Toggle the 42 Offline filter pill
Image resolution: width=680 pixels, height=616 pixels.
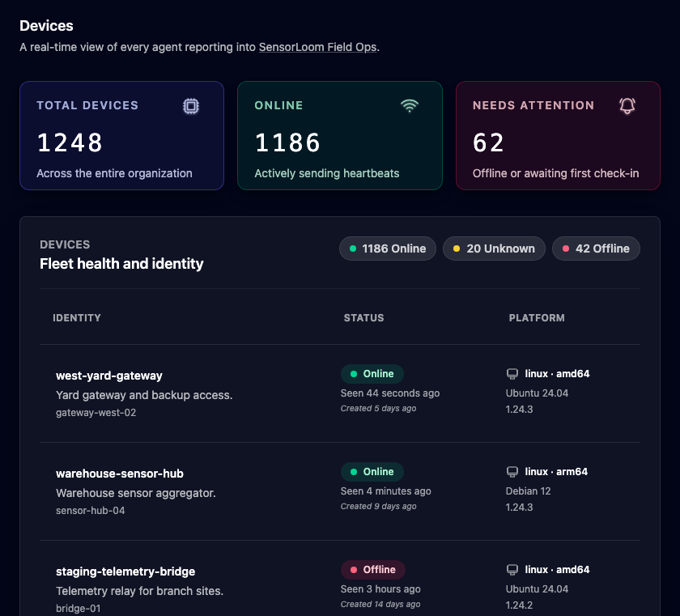click(596, 249)
